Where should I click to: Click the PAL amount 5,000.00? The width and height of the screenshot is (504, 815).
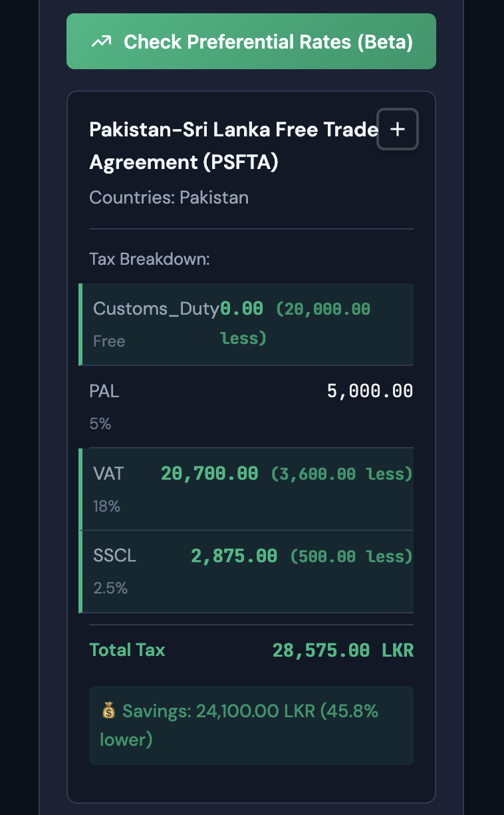tap(370, 391)
